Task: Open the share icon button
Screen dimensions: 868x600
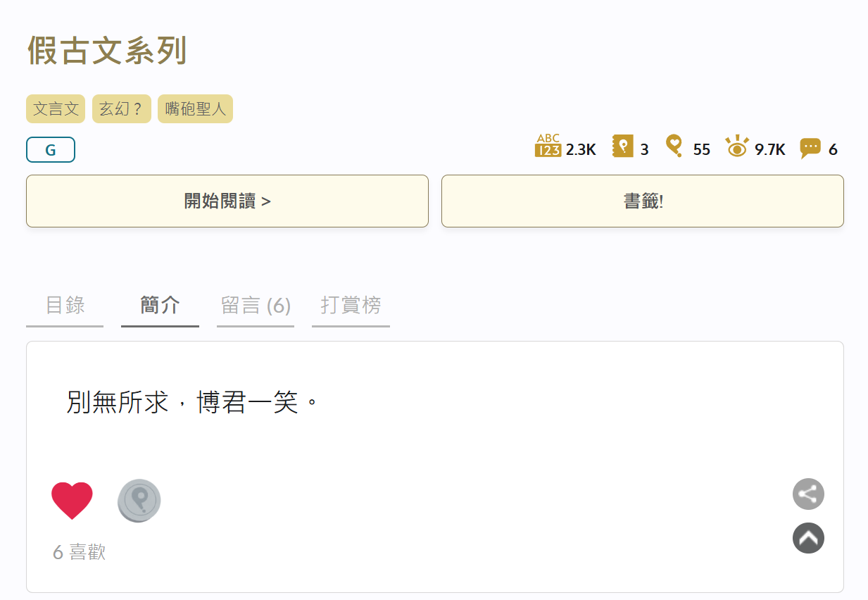Action: tap(808, 494)
